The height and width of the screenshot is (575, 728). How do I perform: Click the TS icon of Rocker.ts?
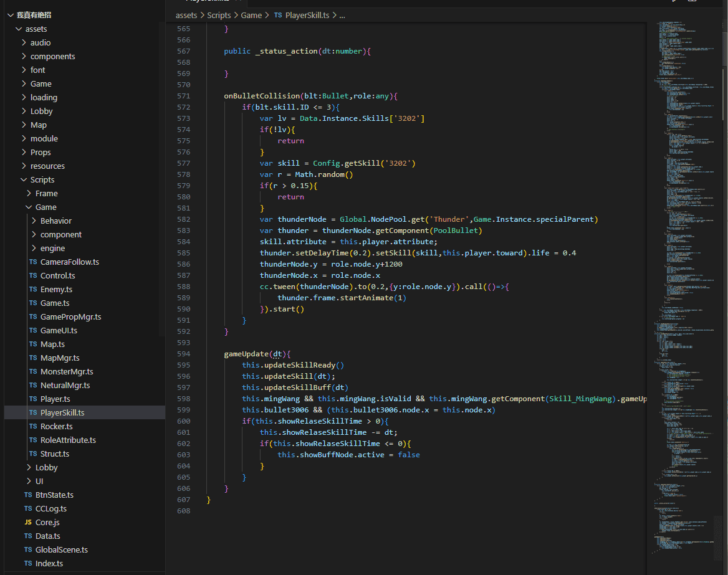click(33, 427)
